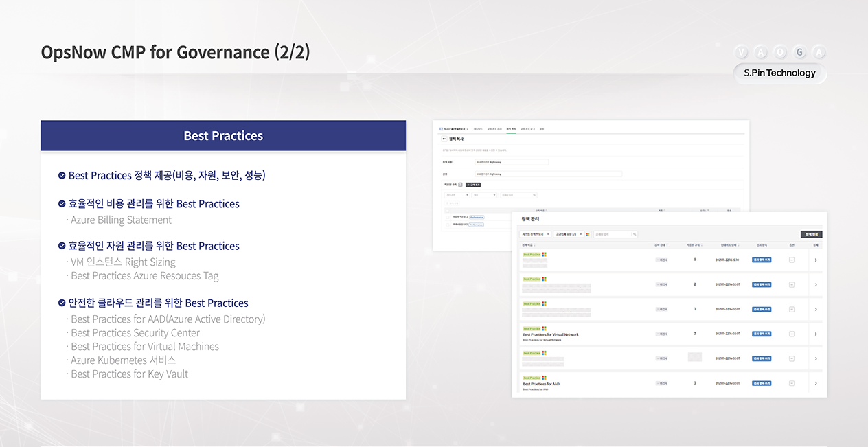Click the 'Best Practices for Key Vault' bullet
Image resolution: width=868 pixels, height=447 pixels.
pos(129,374)
